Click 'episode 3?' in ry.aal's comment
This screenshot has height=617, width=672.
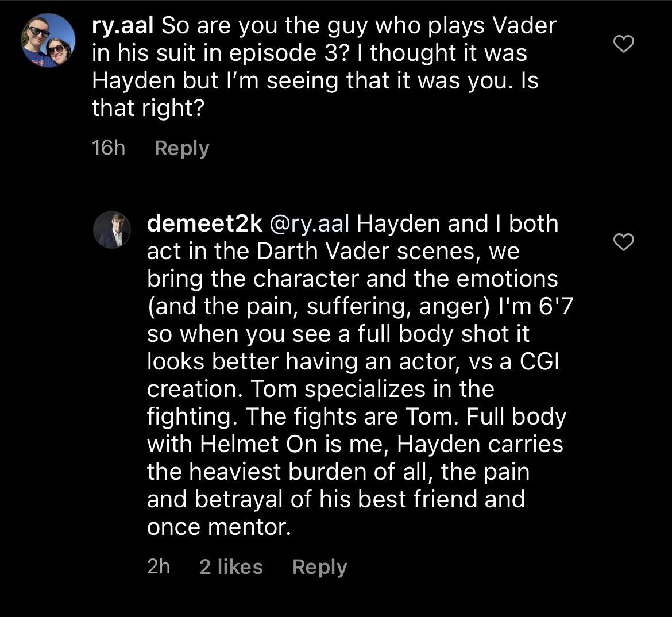coord(289,53)
